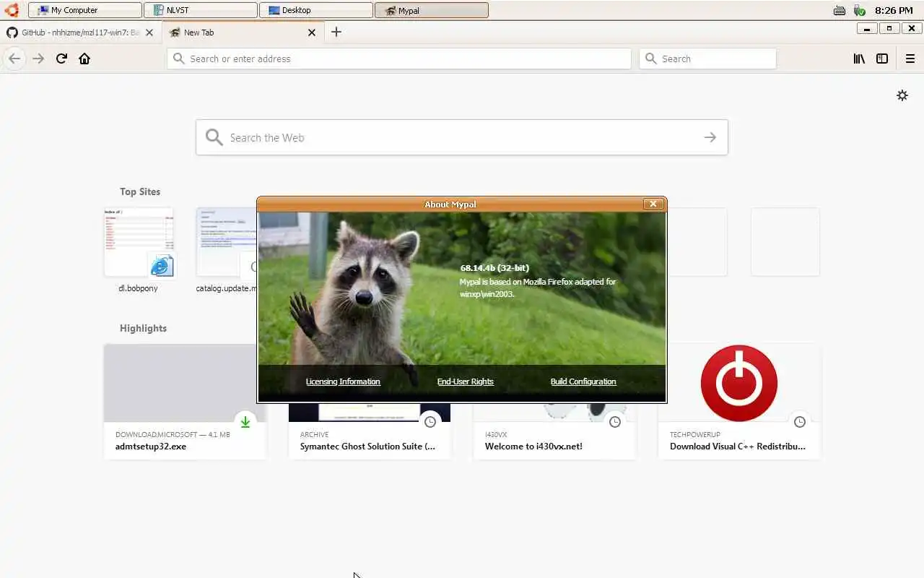924x578 pixels.
Task: Reload the current page
Action: (x=61, y=59)
